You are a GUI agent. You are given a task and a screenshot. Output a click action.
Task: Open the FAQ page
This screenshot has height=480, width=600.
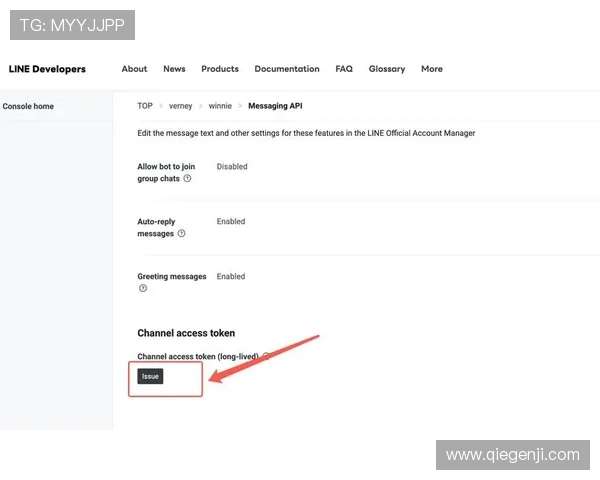(x=344, y=69)
